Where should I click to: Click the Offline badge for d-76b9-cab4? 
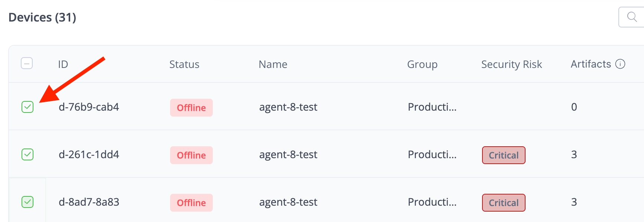tap(191, 108)
